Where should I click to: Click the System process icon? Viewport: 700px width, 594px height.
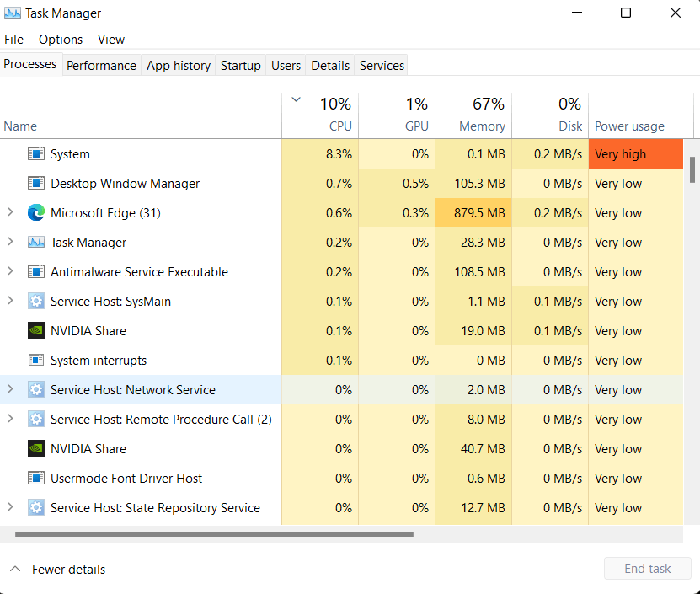(36, 153)
